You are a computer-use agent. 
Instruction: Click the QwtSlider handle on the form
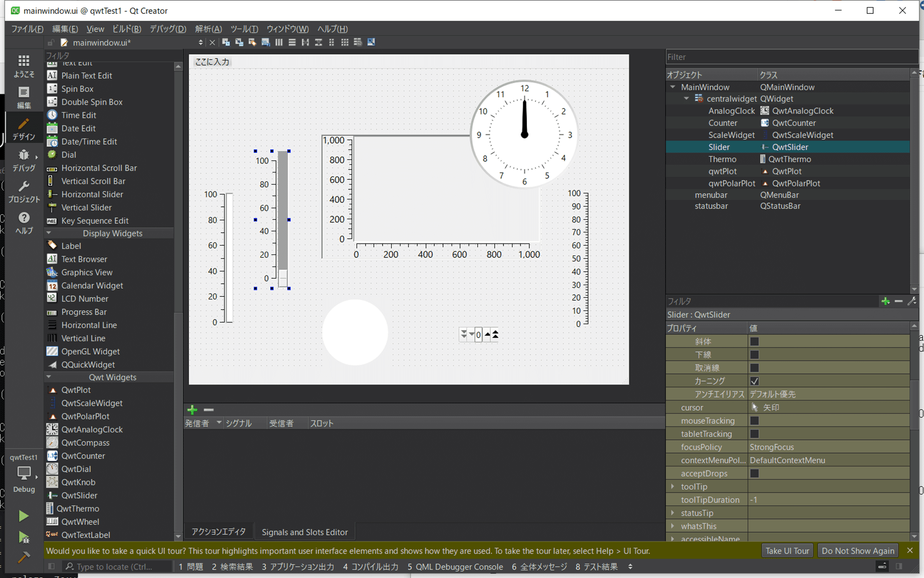283,278
